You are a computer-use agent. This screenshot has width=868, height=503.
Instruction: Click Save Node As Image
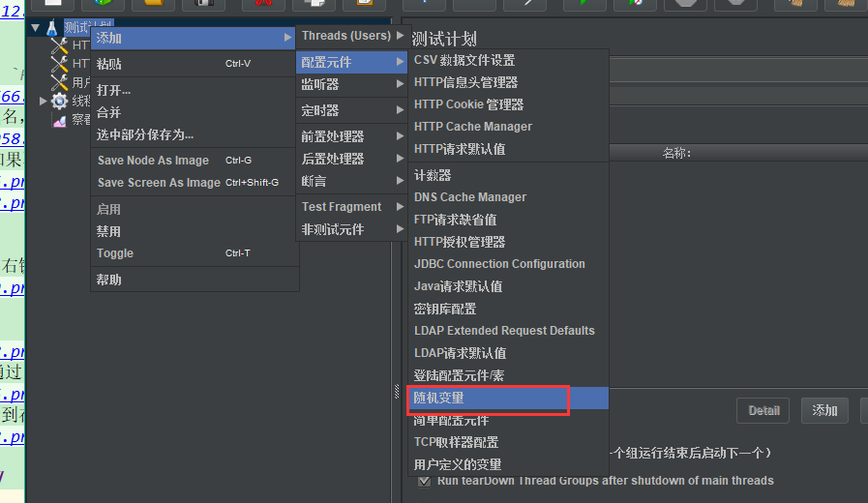tap(194, 161)
